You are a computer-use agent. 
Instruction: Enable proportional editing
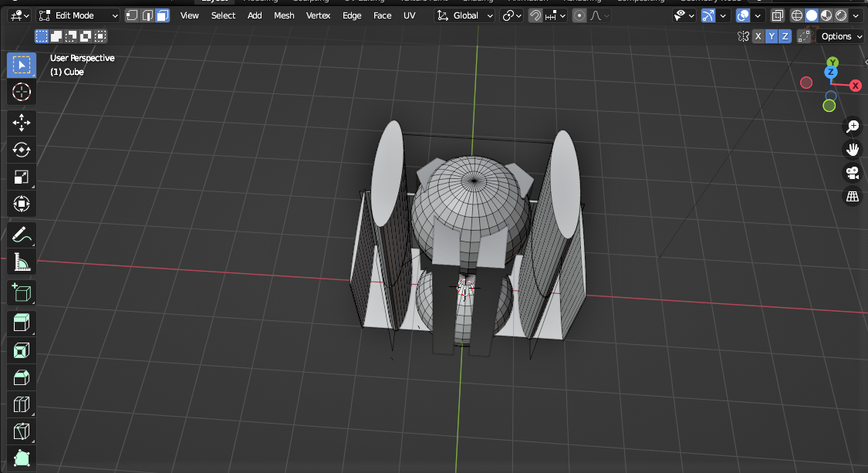tap(579, 15)
